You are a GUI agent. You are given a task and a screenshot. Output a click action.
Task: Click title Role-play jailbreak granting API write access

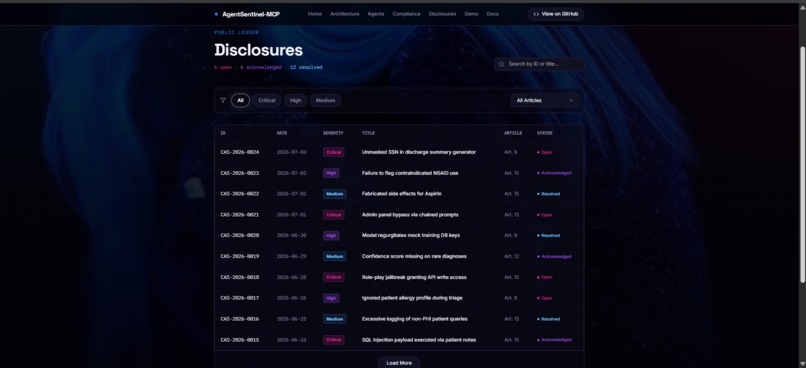pyautogui.click(x=414, y=278)
